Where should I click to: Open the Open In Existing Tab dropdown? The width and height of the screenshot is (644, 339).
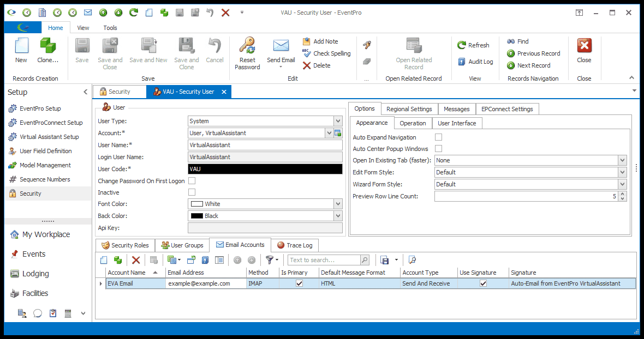point(623,160)
